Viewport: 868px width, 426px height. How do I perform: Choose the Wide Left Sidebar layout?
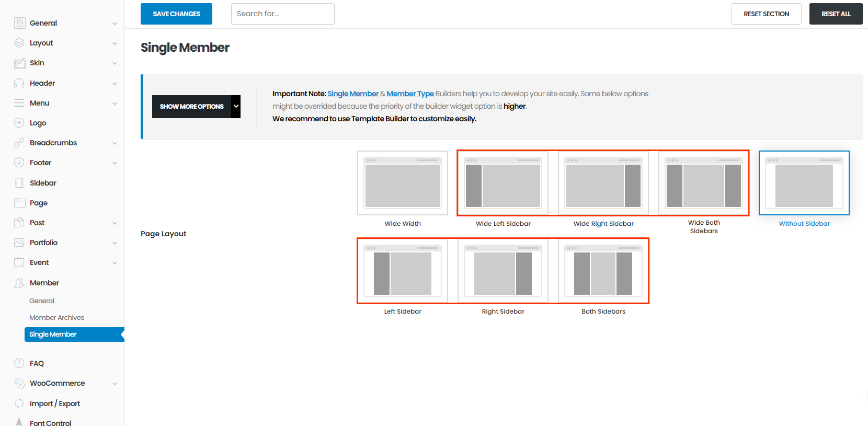(x=502, y=183)
